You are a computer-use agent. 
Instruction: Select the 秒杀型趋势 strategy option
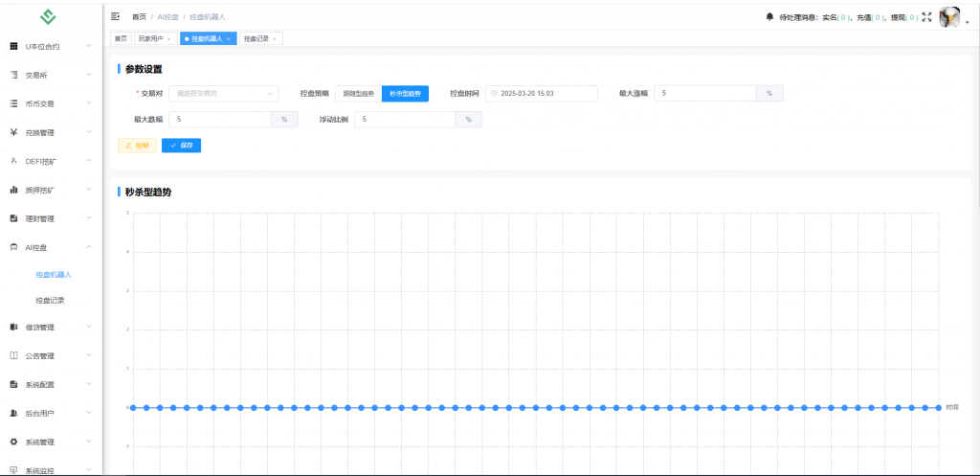405,94
